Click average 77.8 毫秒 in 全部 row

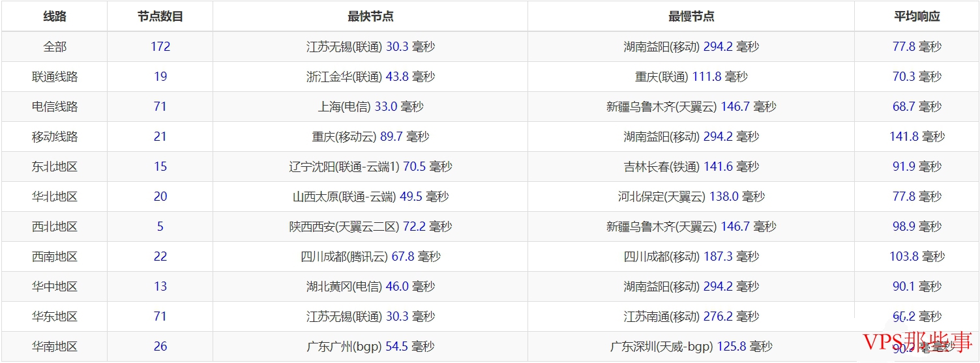917,47
